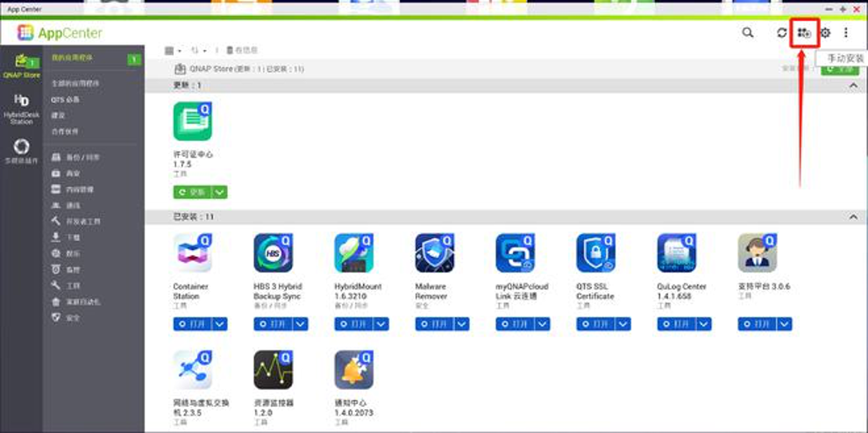Open Container Station with its Open button
The height and width of the screenshot is (433, 868).
click(x=192, y=324)
